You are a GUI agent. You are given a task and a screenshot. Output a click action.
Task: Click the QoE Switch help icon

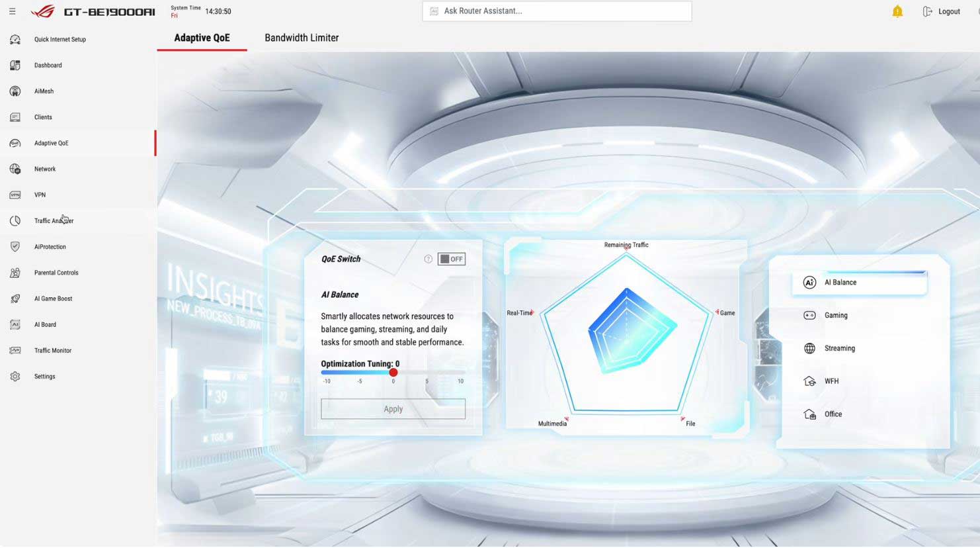pos(429,259)
